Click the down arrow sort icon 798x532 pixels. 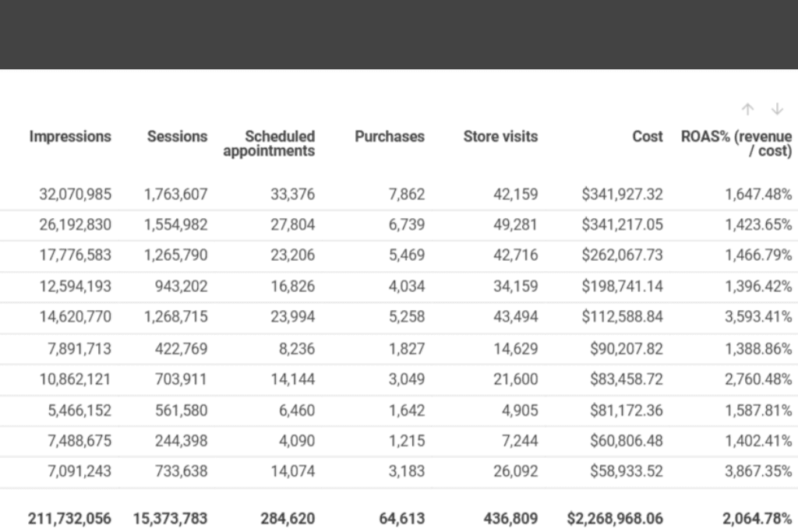click(x=777, y=109)
